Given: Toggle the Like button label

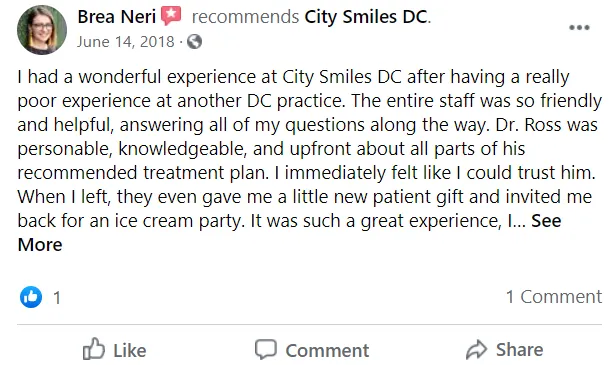Looking at the screenshot, I should click(x=130, y=351).
